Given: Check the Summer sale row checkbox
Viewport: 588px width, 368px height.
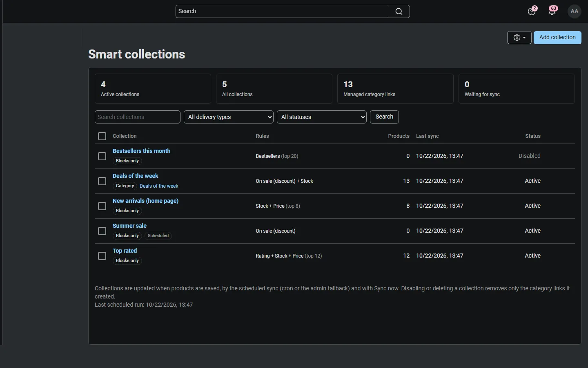Looking at the screenshot, I should point(102,231).
